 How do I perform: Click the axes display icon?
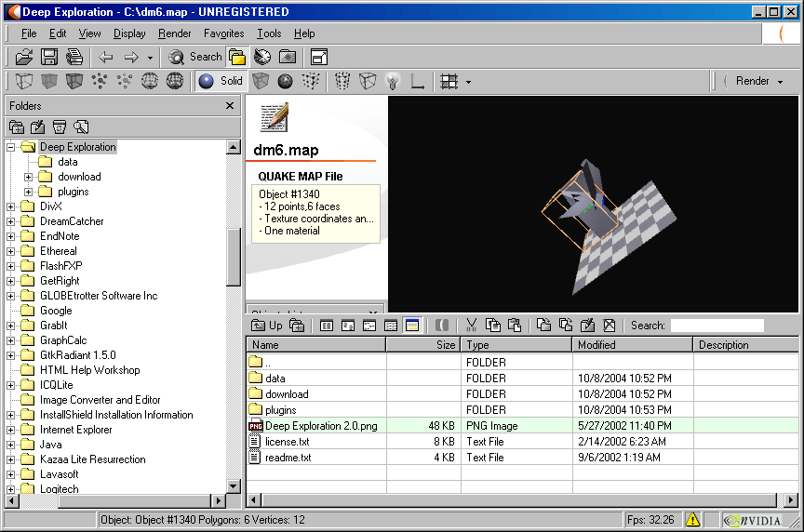coord(418,81)
